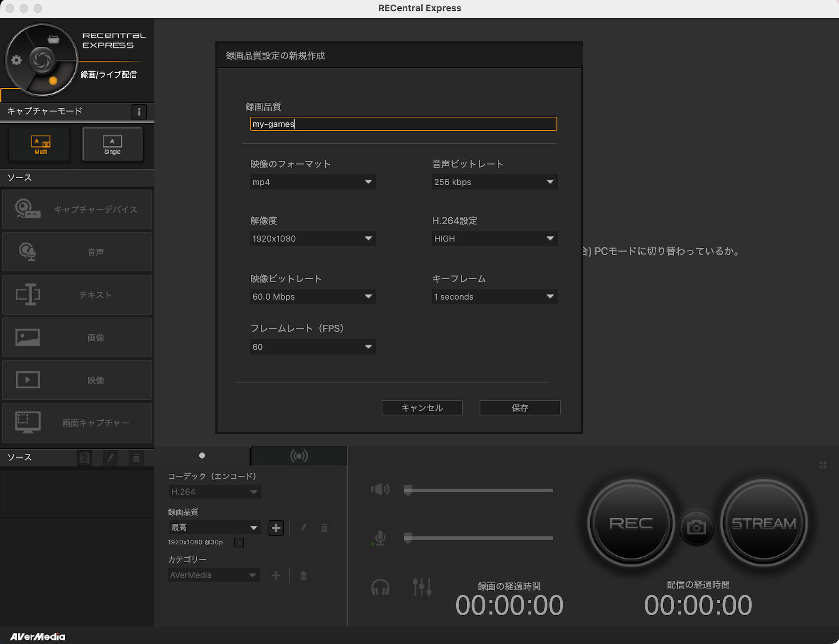The height and width of the screenshot is (644, 839).
Task: Click the 録画の経過時間 timer 00:00:00
Action: (x=510, y=605)
